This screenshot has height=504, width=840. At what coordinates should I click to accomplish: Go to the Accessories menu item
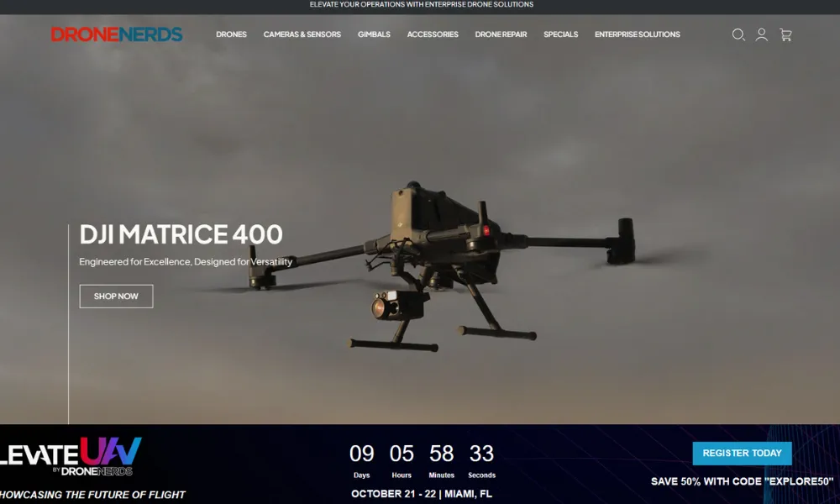(x=433, y=34)
